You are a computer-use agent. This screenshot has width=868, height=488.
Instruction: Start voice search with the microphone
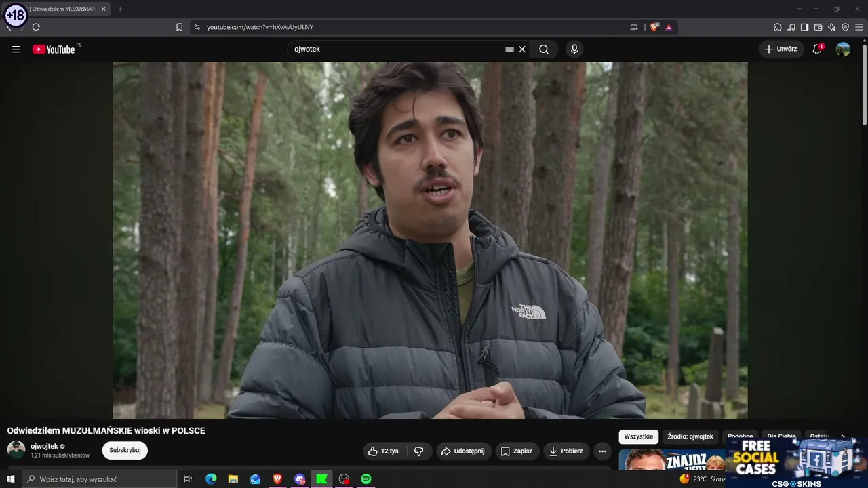[574, 49]
